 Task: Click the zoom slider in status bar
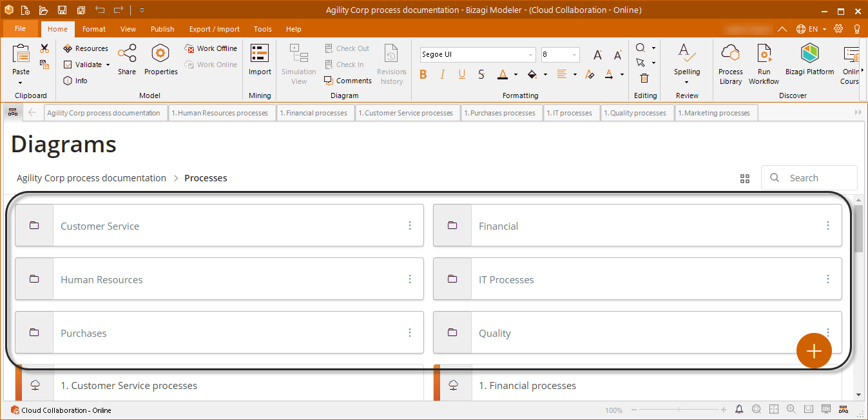pyautogui.click(x=679, y=410)
